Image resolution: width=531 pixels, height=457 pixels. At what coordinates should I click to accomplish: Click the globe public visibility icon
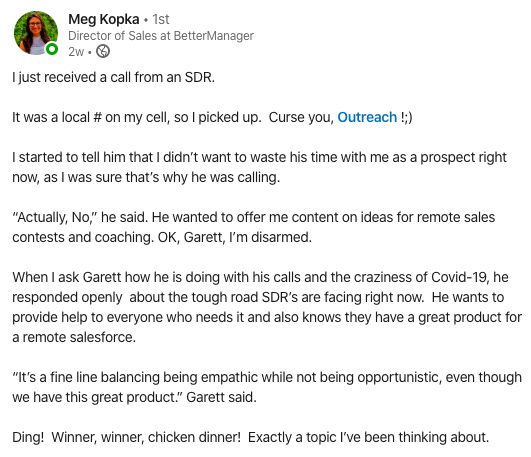pyautogui.click(x=103, y=51)
